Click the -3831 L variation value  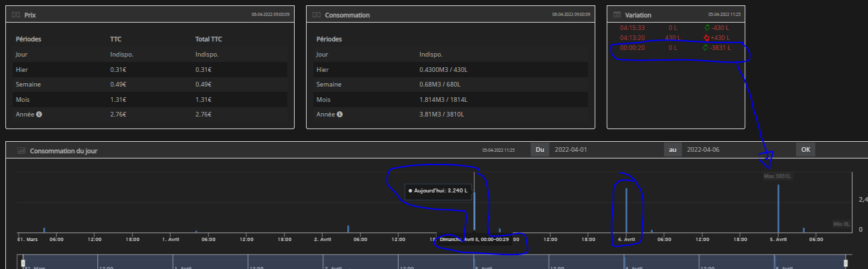point(721,48)
